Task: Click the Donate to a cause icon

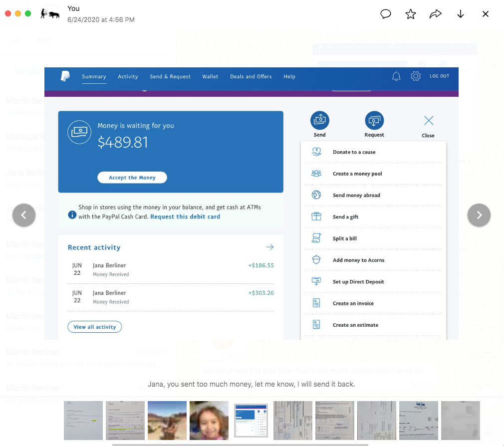Action: 316,152
